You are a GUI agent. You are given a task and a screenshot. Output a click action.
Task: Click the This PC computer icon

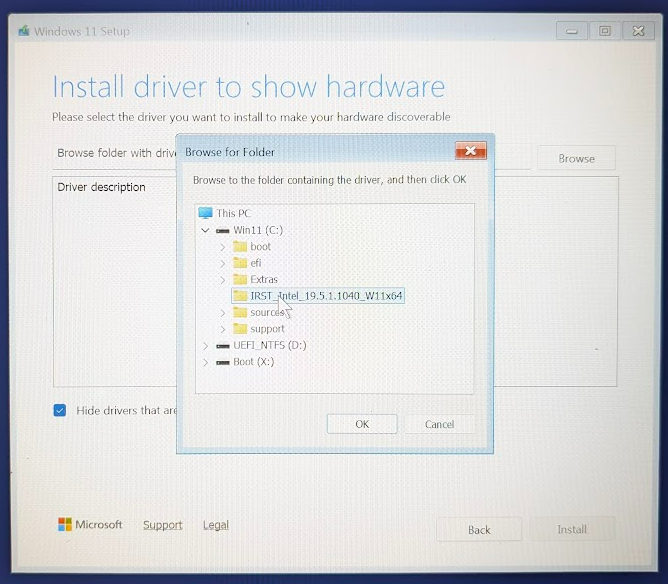click(205, 213)
